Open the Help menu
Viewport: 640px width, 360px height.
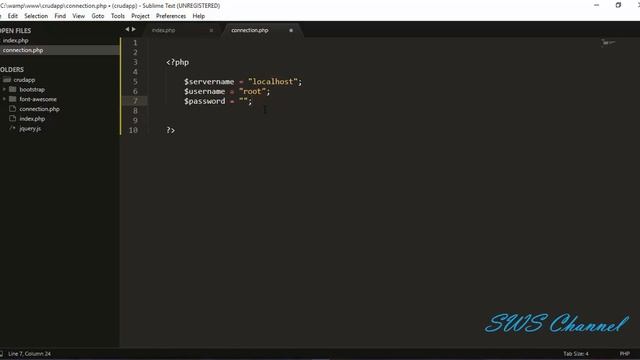(x=198, y=16)
